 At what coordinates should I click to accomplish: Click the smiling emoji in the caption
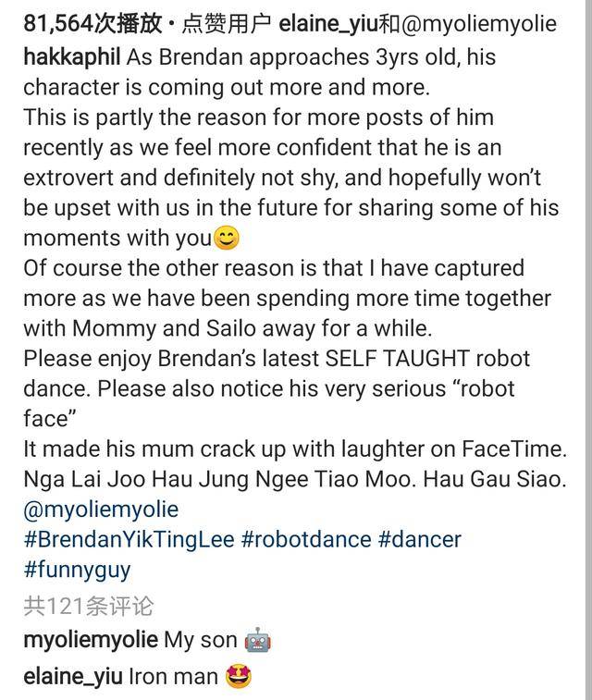coord(227,239)
